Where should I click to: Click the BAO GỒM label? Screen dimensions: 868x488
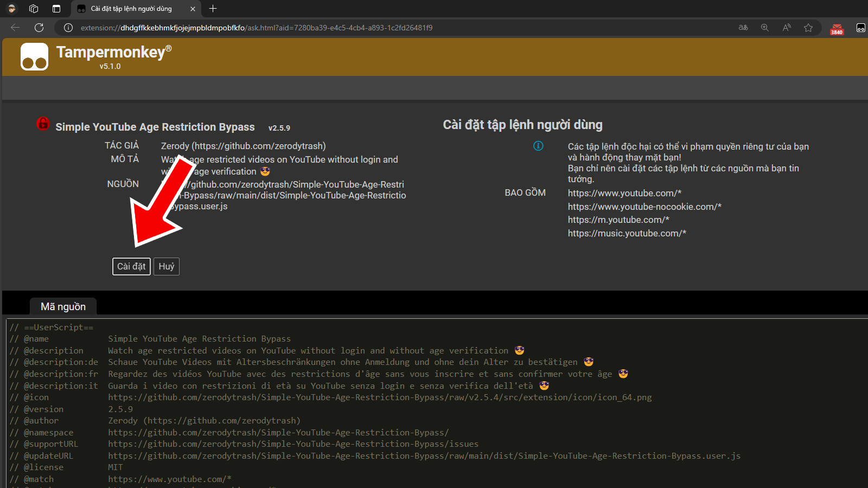(x=525, y=192)
